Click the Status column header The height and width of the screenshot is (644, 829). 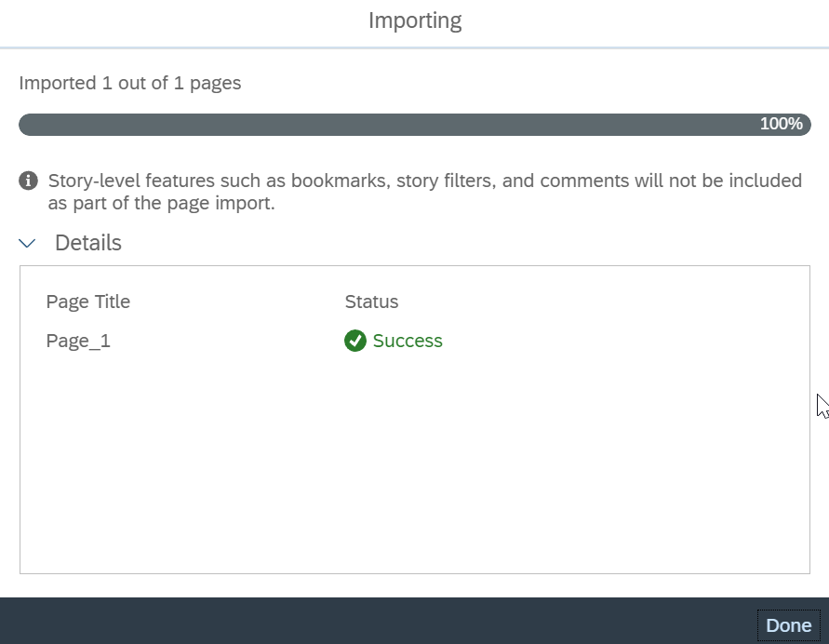[x=371, y=302]
